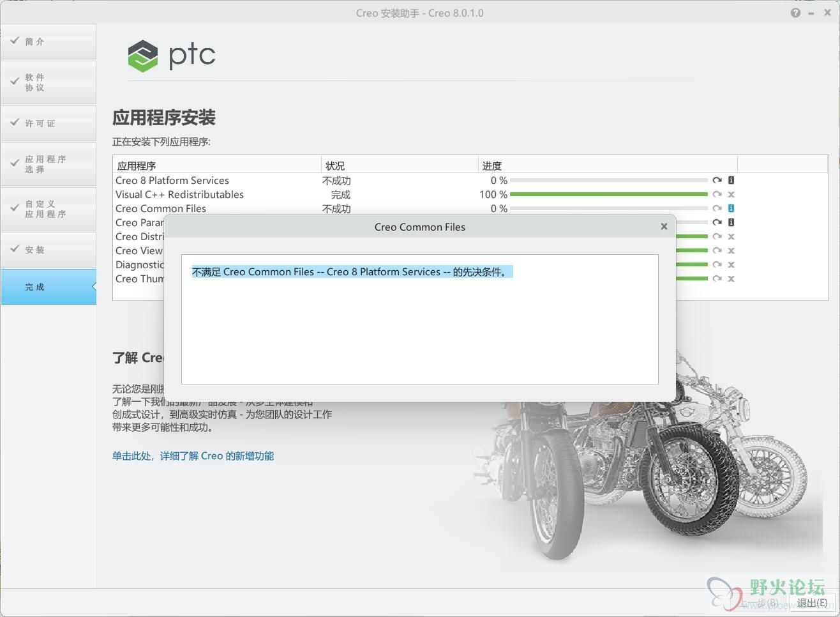Click inside the dialog message box area
This screenshot has width=840, height=617.
click(420, 319)
